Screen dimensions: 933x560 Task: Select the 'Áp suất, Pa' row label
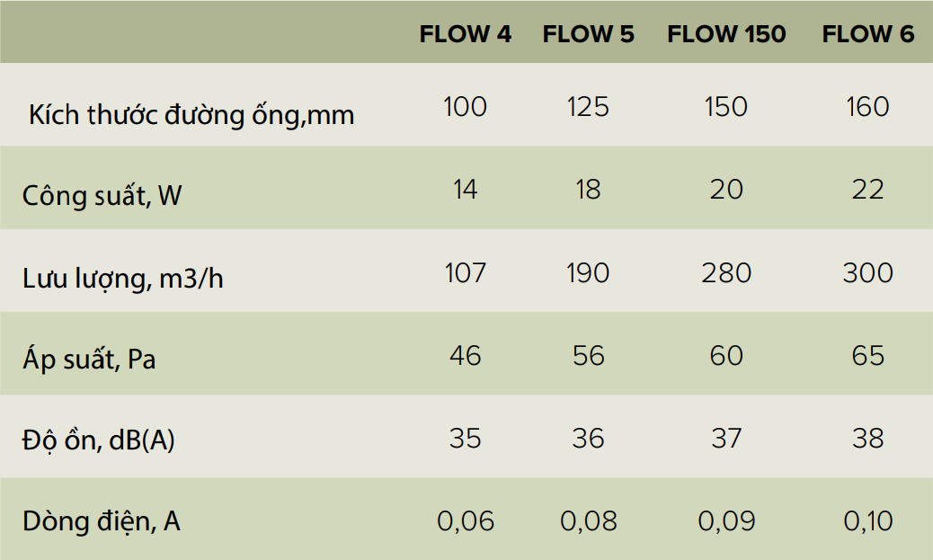89,360
